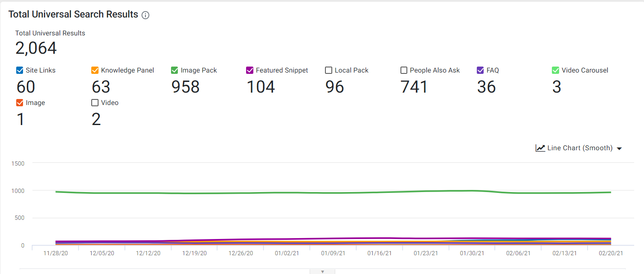Uncheck the Video Carousel checkbox
Screen dimensions: 644x274
pos(555,70)
